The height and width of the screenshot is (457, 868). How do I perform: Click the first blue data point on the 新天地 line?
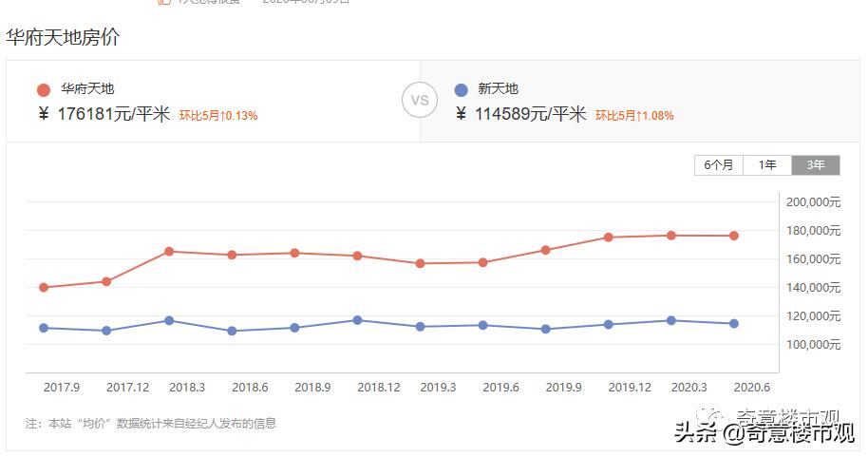[44, 328]
